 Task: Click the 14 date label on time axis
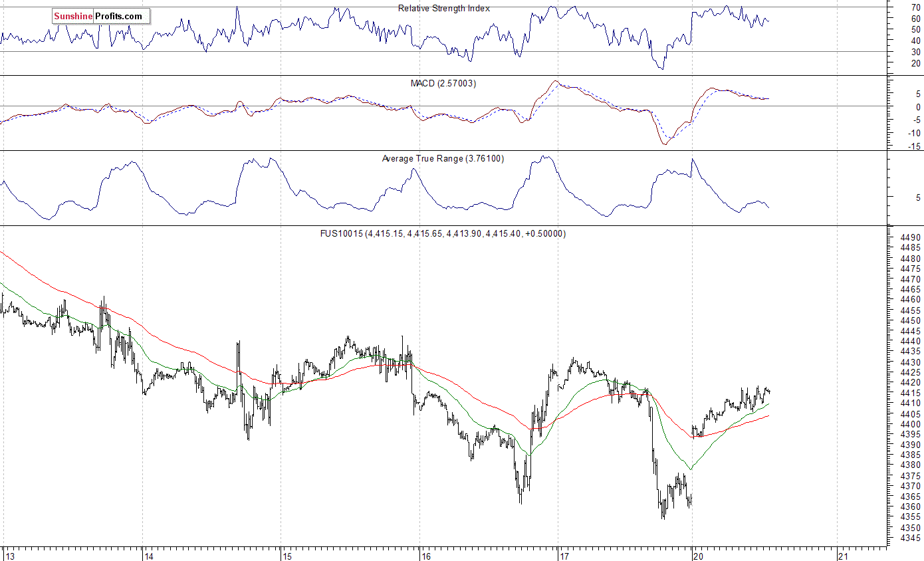[x=149, y=556]
